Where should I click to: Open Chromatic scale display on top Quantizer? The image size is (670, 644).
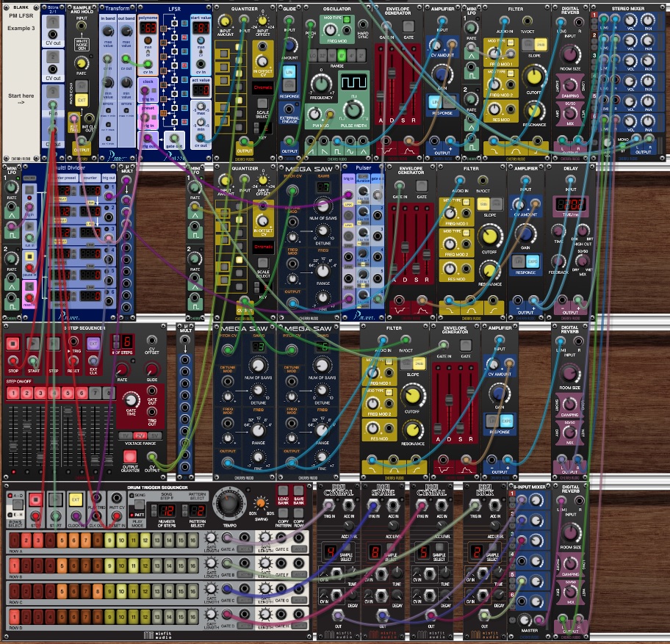point(262,87)
